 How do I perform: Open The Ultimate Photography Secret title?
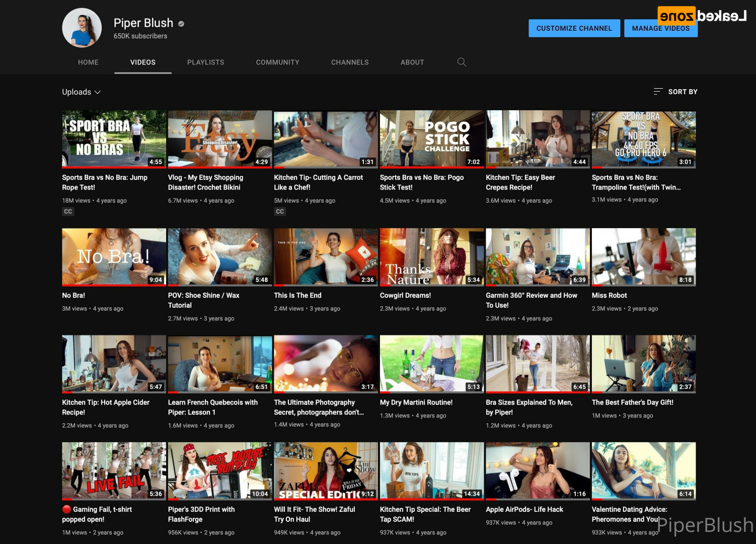pyautogui.click(x=319, y=407)
